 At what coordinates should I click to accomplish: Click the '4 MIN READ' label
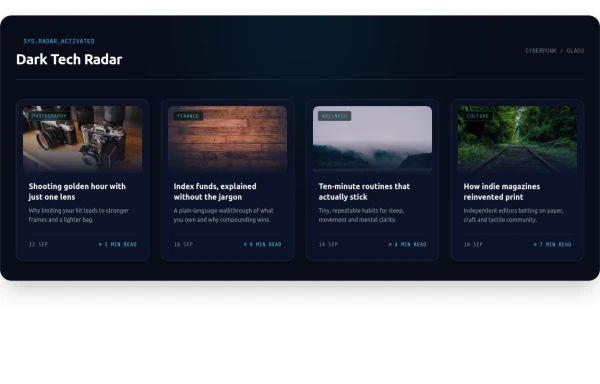tap(408, 244)
